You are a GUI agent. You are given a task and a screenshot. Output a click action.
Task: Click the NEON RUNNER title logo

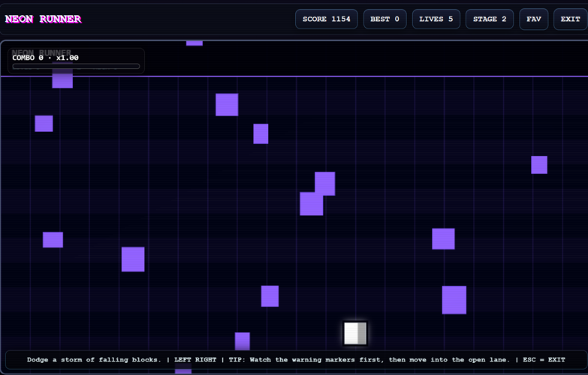43,19
